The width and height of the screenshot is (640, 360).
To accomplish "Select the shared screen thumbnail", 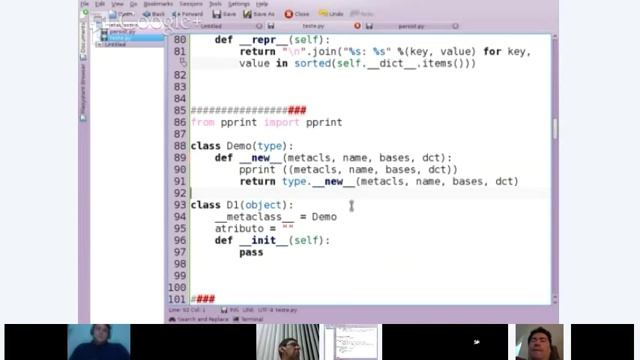I will click(x=351, y=342).
